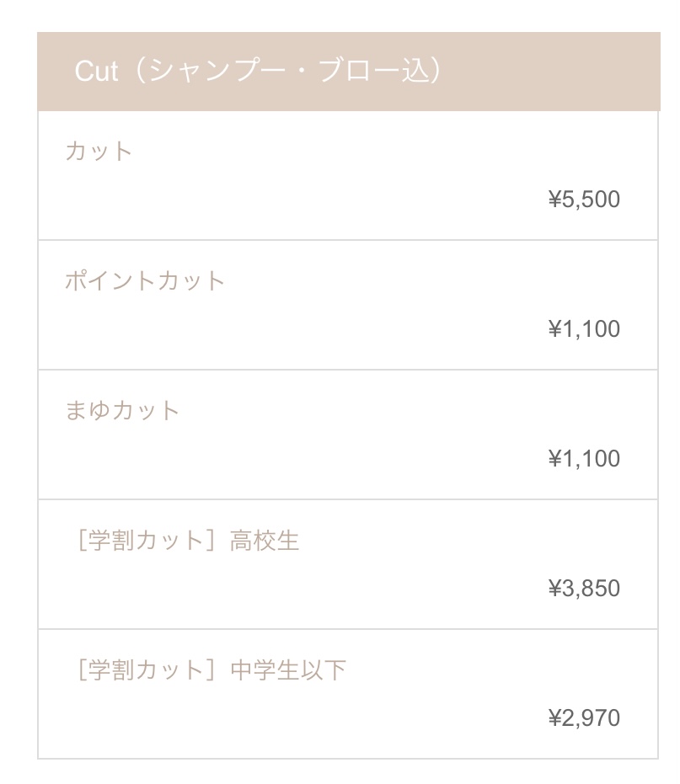Click the ¥1,100 price for まゆカット

pyautogui.click(x=584, y=458)
